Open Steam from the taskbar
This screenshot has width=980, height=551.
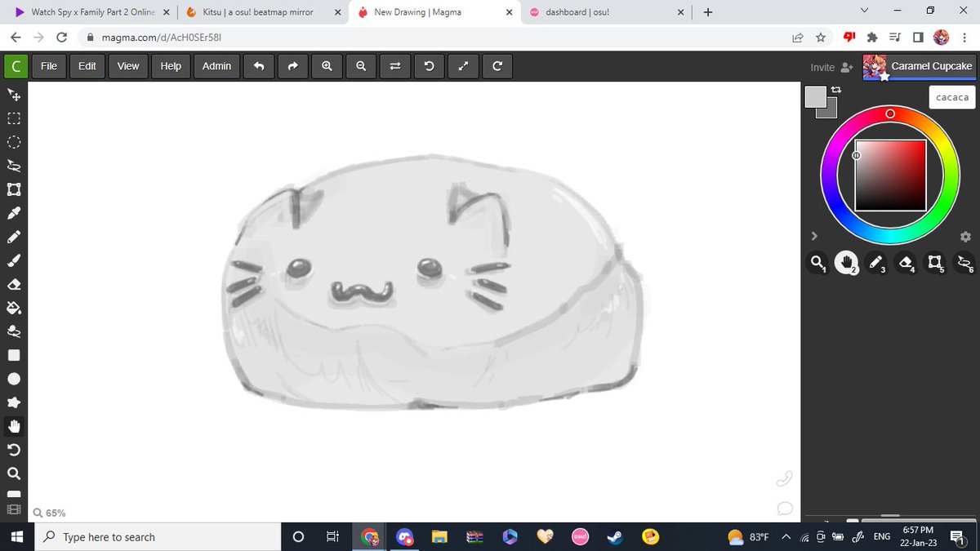[614, 537]
